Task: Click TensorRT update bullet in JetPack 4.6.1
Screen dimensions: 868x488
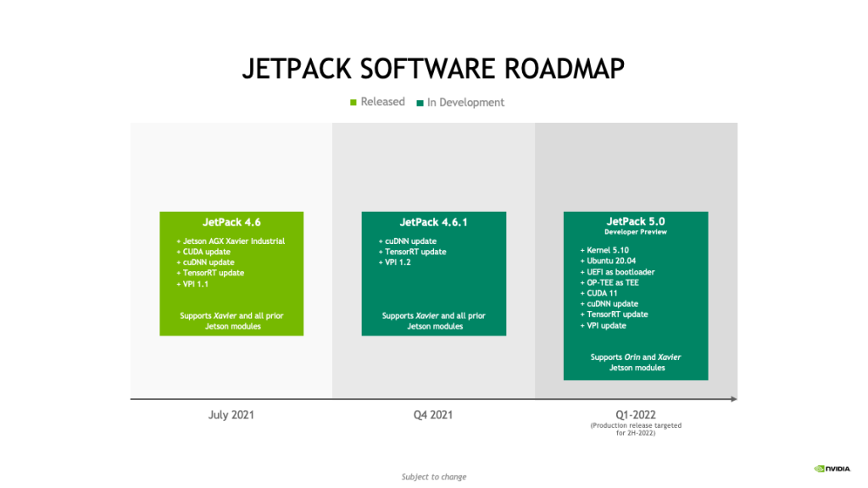Action: pos(413,252)
